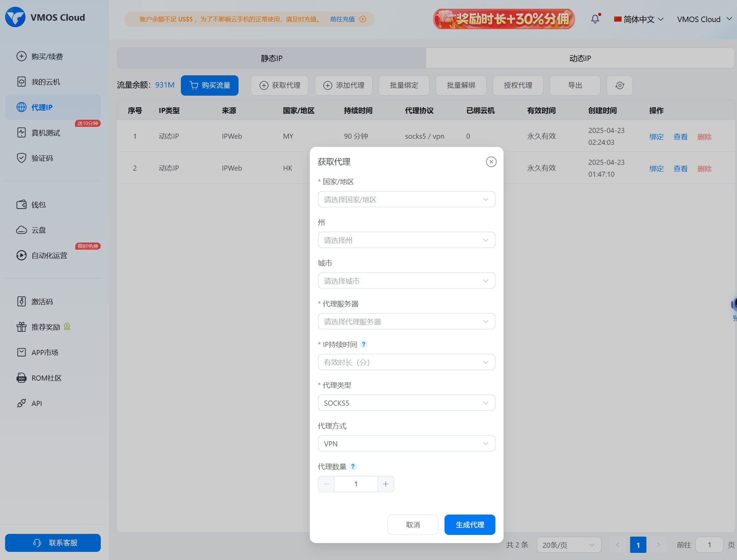Click the 授权代理 button
This screenshot has width=737, height=560.
[518, 85]
